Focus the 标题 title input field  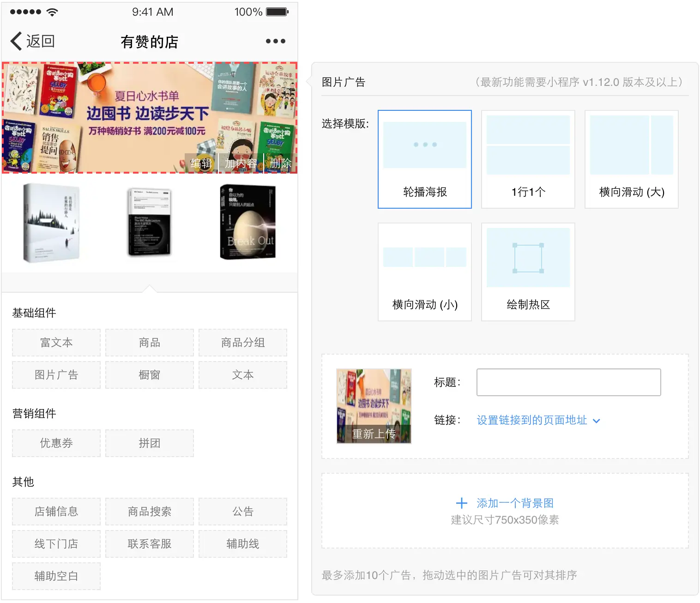click(569, 382)
